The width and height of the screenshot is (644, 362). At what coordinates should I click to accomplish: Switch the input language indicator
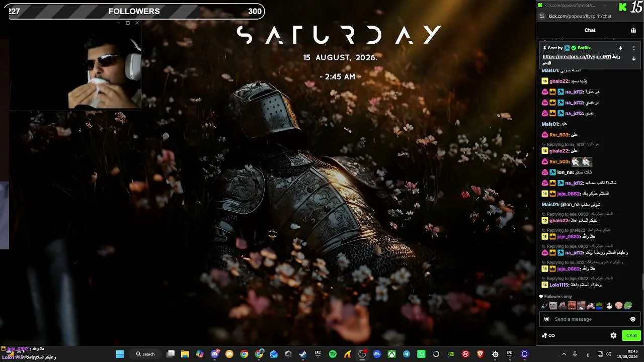[x=588, y=354]
